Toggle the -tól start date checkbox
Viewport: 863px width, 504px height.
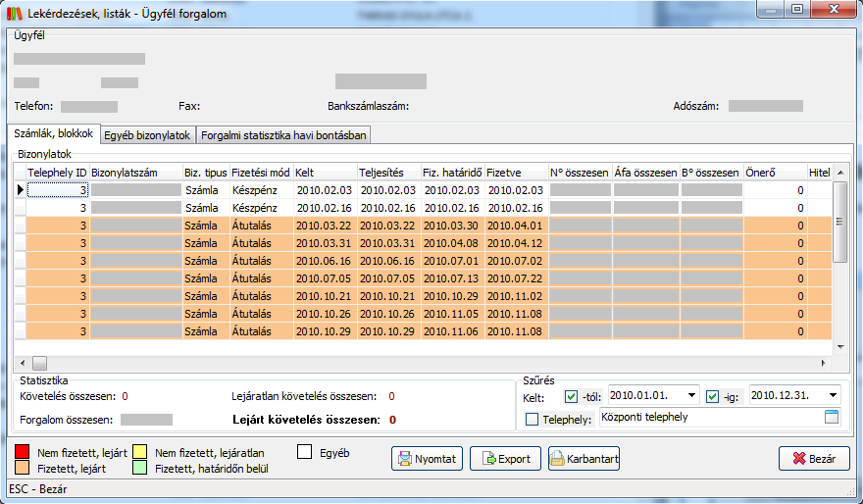coord(572,397)
